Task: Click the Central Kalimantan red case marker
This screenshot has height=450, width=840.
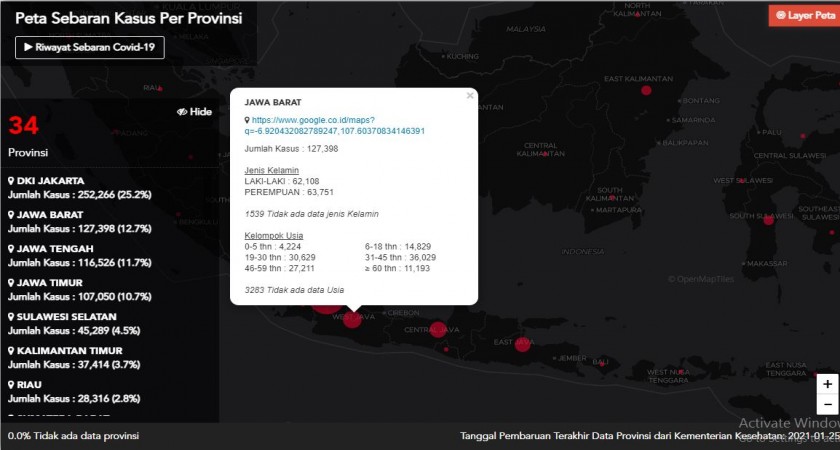Action: pos(545,154)
